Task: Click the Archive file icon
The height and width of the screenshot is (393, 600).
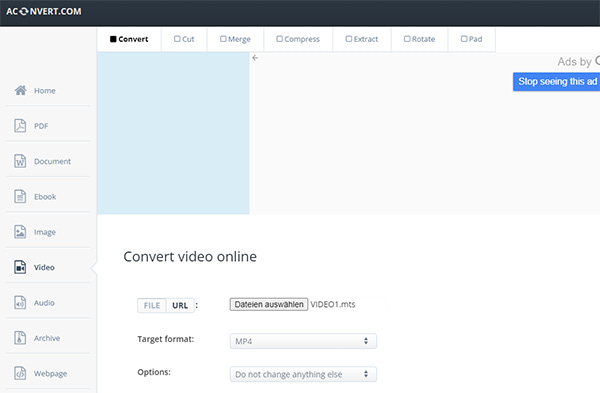Action: pyautogui.click(x=20, y=338)
